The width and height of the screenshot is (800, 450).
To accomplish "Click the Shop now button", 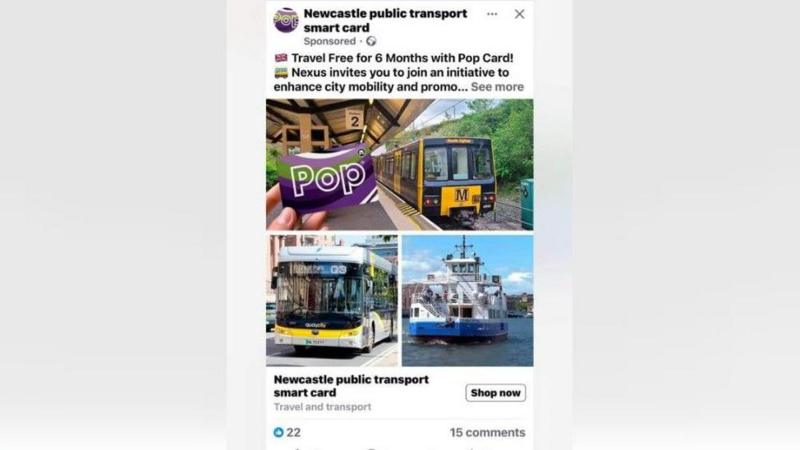I will [x=495, y=393].
